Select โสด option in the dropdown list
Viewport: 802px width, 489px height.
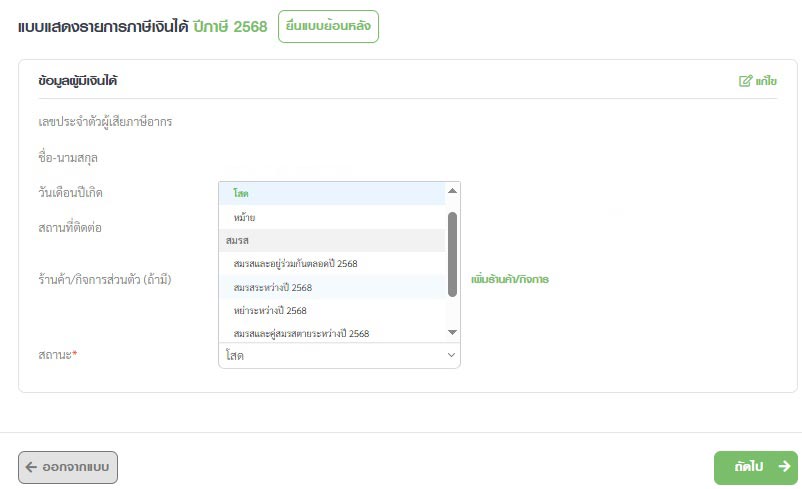332,193
